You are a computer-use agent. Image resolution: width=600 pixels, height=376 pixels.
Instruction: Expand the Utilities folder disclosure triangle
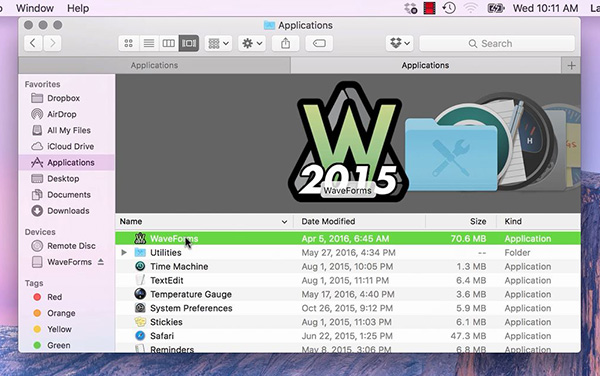pos(124,252)
